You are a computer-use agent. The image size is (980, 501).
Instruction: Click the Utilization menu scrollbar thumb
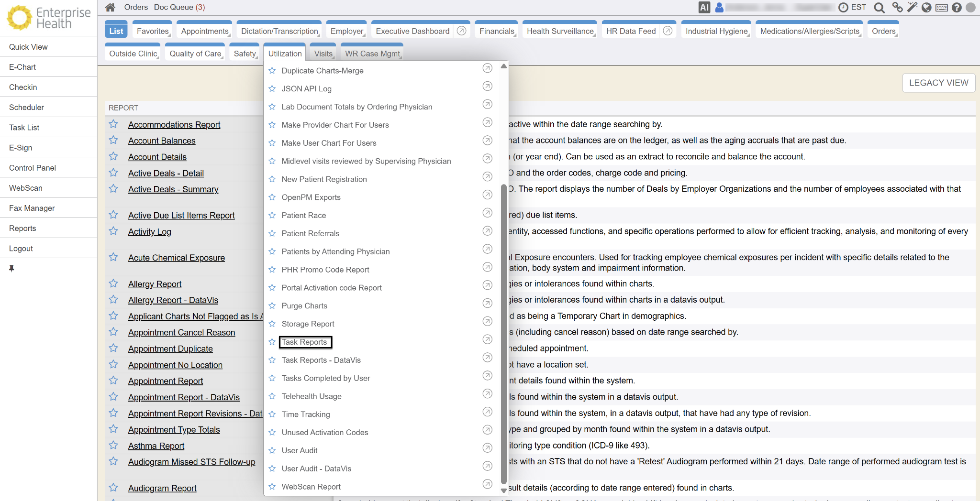click(x=503, y=335)
